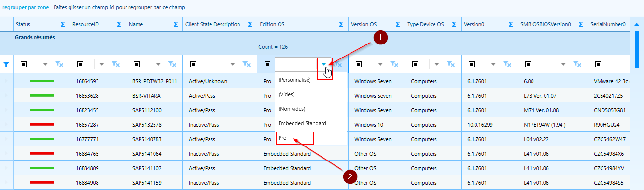Click the SMBIOSBIOSVersion0 sigma summary icon
This screenshot has width=644, height=190.
pos(581,24)
